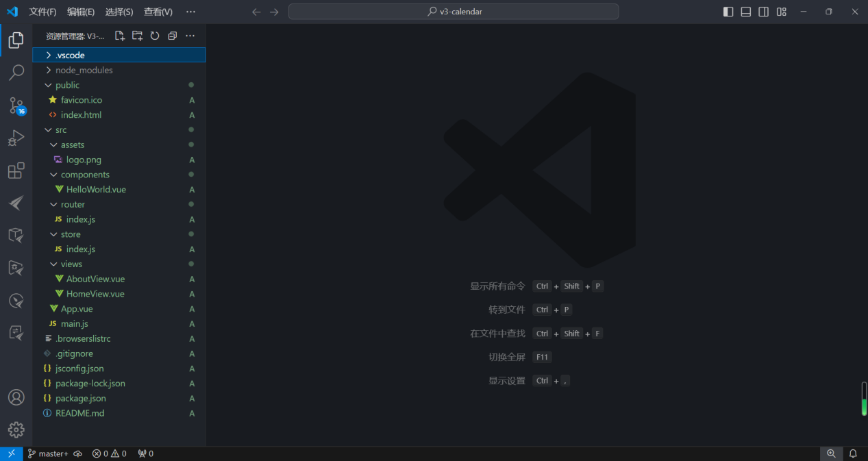Viewport: 868px width, 461px height.
Task: Open the Extensions view
Action: [16, 171]
